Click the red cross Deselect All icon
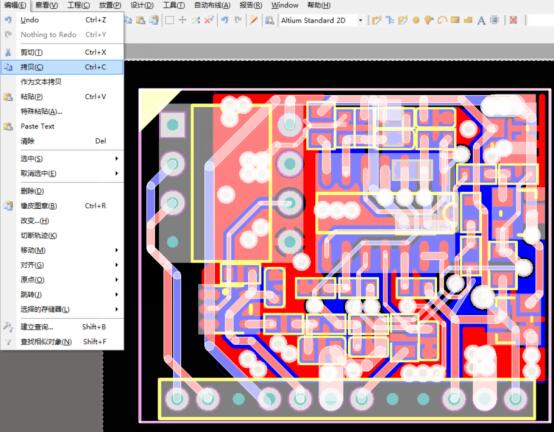 pyautogui.click(x=209, y=20)
